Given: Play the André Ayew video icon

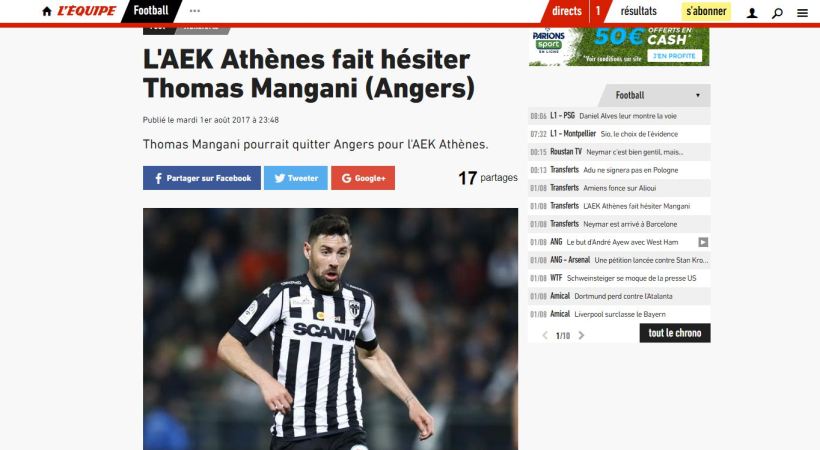Looking at the screenshot, I should coord(703,242).
